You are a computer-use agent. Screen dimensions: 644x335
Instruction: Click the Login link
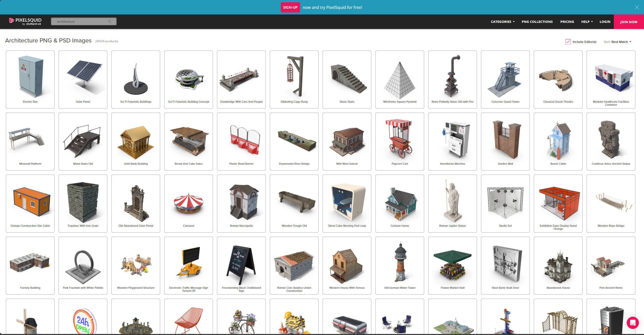click(605, 22)
